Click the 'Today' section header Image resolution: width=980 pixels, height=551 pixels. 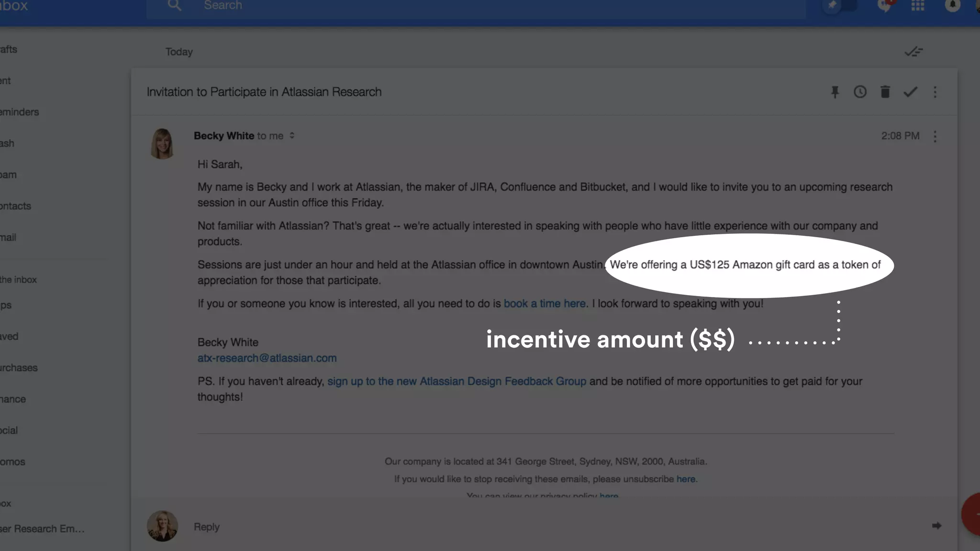[179, 52]
